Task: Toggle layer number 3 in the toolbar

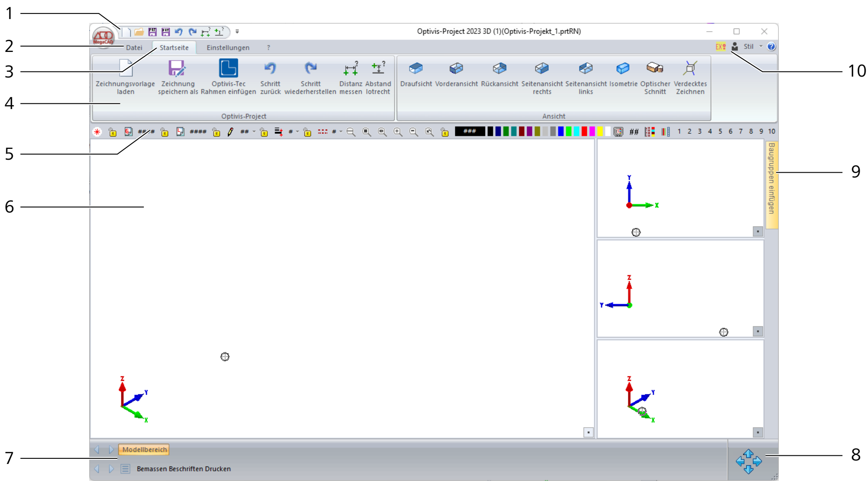Action: [700, 131]
